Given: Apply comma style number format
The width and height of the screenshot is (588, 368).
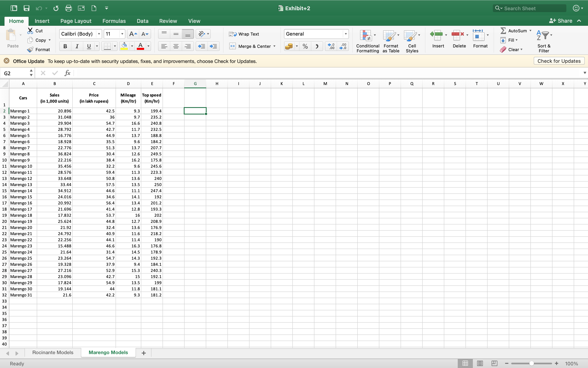Looking at the screenshot, I should coord(317,46).
